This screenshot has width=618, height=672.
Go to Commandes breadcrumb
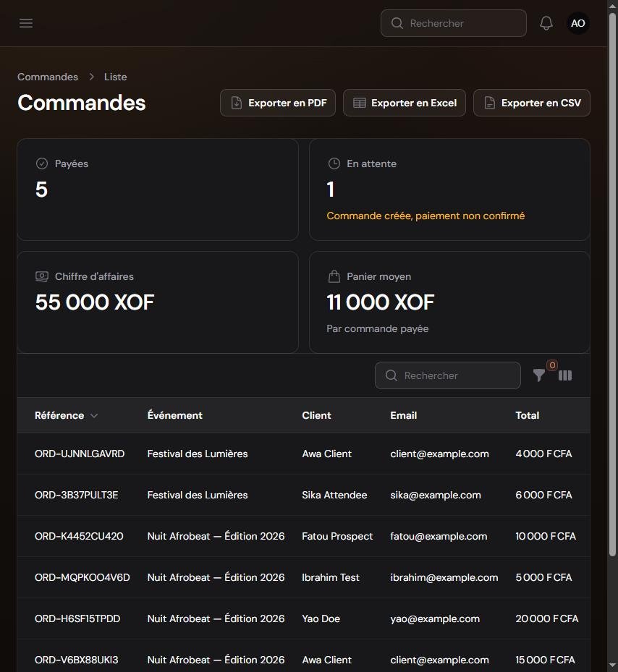click(x=48, y=77)
